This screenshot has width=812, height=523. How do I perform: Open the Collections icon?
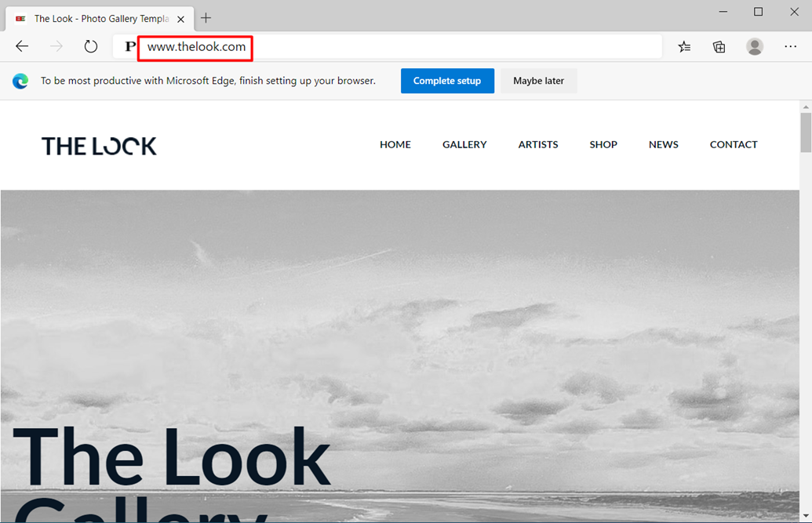click(x=719, y=47)
